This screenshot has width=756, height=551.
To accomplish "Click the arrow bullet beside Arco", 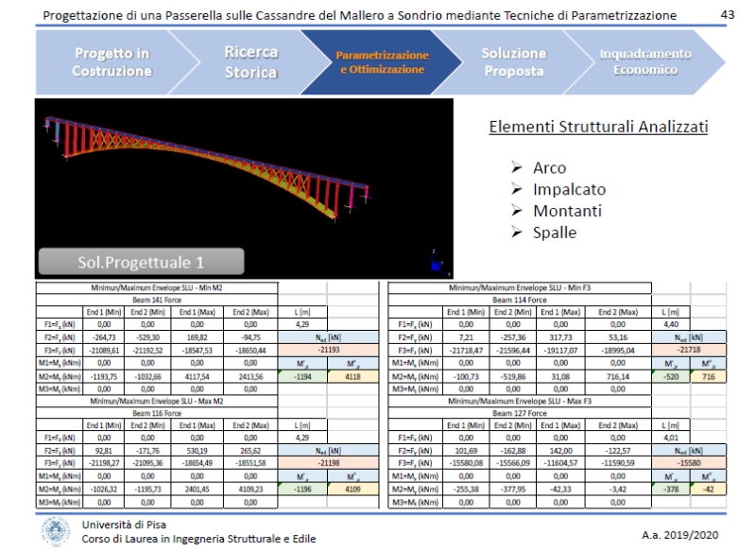I will [516, 168].
